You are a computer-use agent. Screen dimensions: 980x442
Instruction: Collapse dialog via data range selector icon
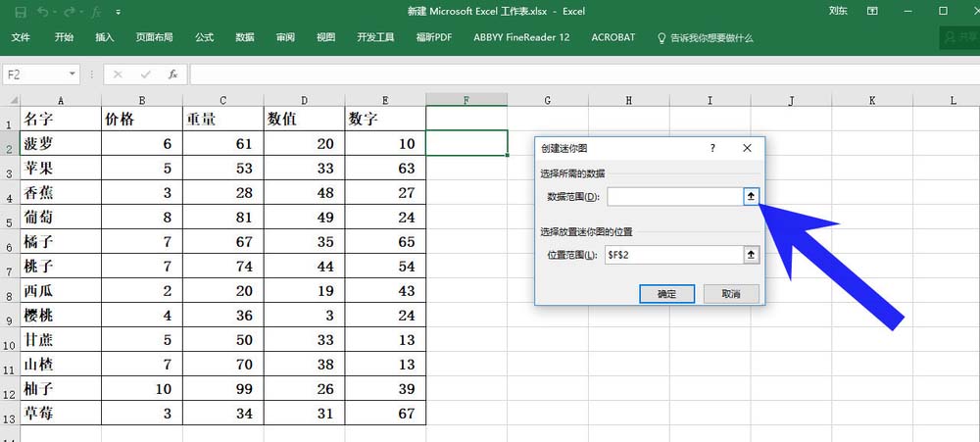point(752,196)
